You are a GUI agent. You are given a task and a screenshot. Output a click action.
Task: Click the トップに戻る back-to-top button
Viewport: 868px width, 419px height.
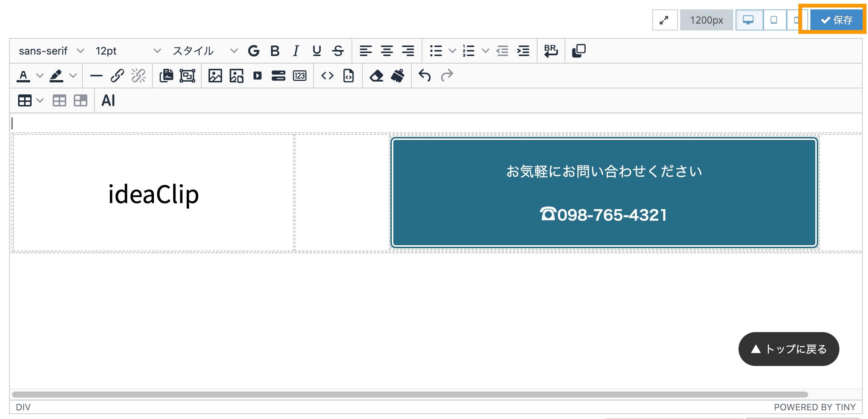click(789, 349)
